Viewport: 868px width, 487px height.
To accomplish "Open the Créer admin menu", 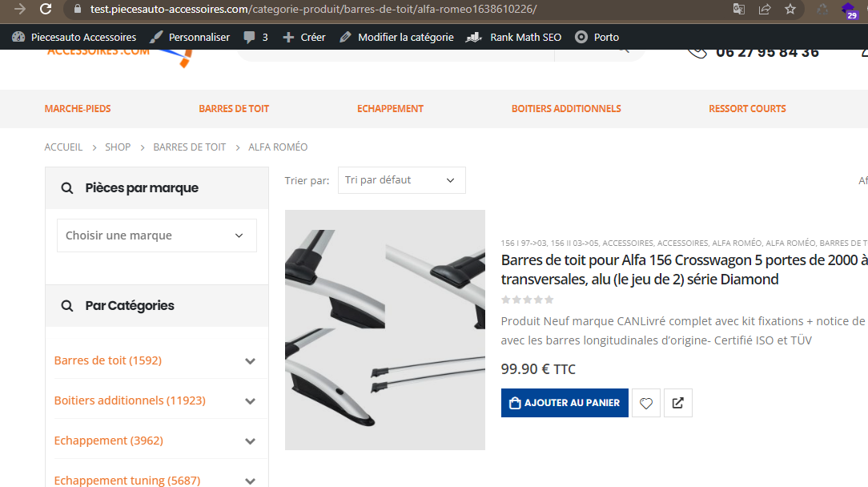I will pyautogui.click(x=304, y=37).
